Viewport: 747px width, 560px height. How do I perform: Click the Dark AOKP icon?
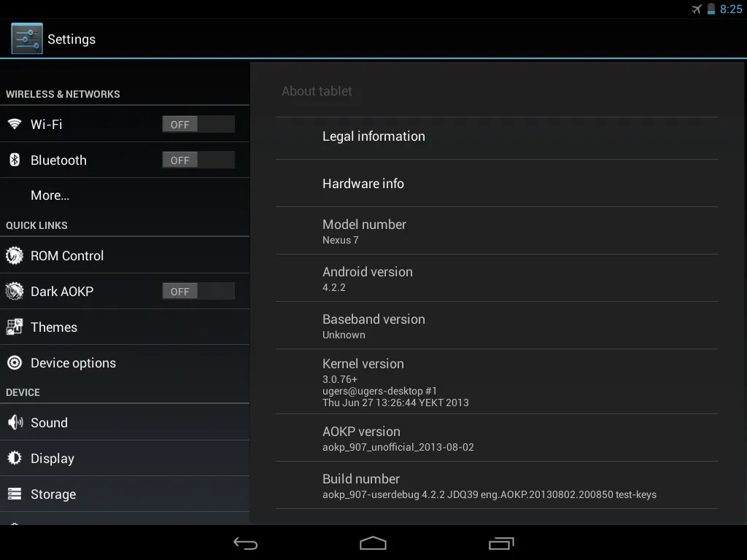(x=15, y=291)
